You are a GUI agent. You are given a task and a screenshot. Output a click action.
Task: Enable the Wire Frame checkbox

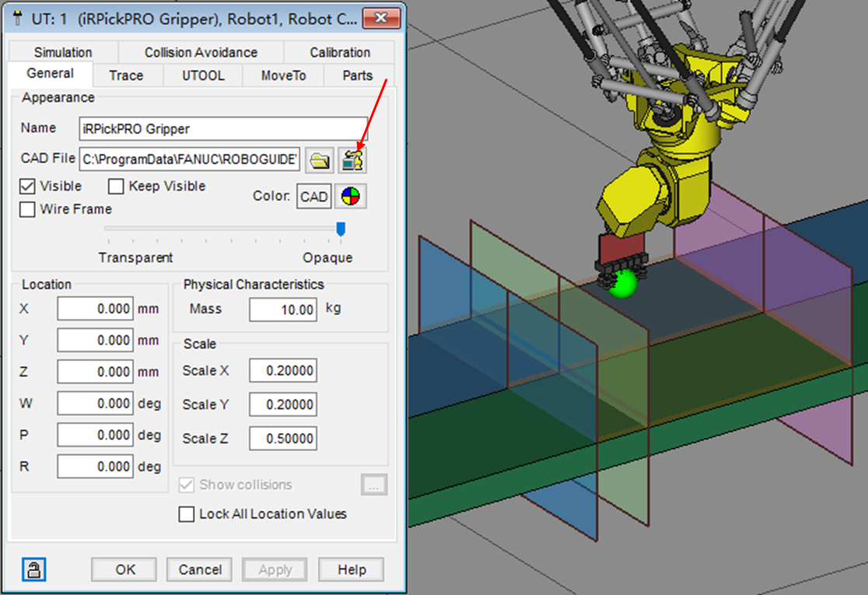27,209
